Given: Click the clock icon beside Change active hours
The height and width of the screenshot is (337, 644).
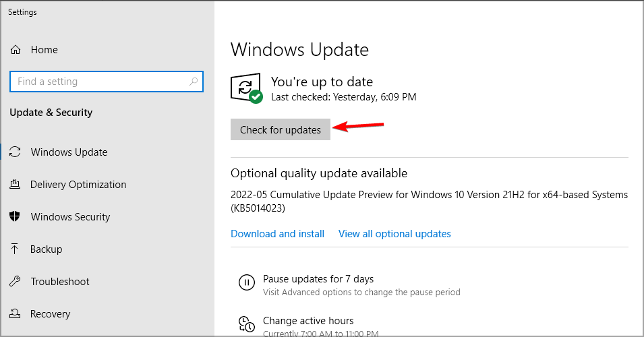Looking at the screenshot, I should click(246, 324).
